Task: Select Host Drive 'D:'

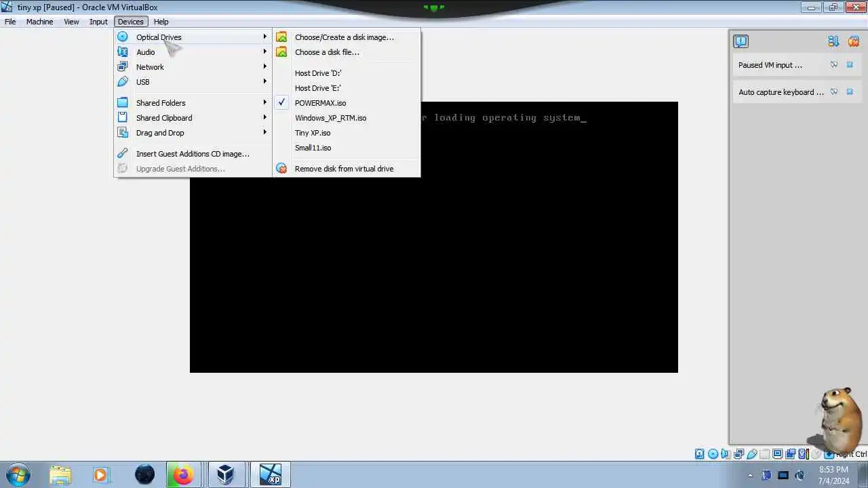Action: pyautogui.click(x=347, y=73)
